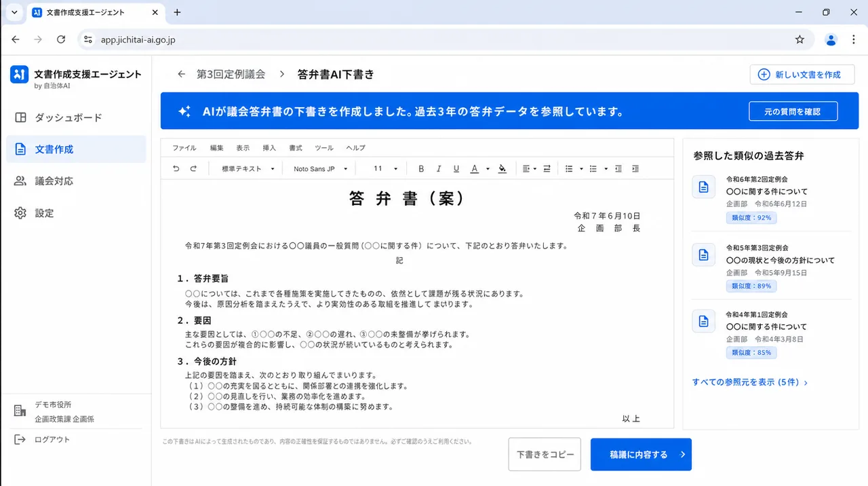Viewport: 868px width, 486px height.
Task: Open bulleted list style dropdown arrow
Action: pos(606,169)
